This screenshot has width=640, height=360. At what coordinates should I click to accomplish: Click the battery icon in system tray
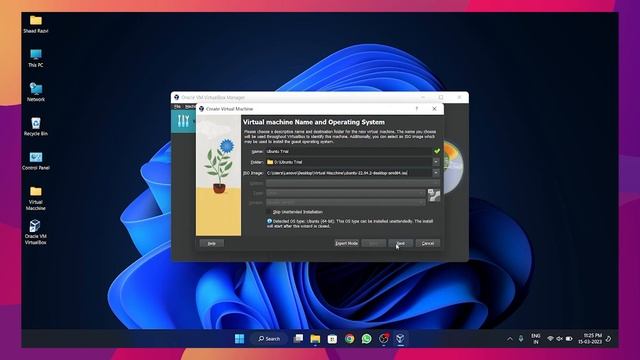tap(569, 339)
